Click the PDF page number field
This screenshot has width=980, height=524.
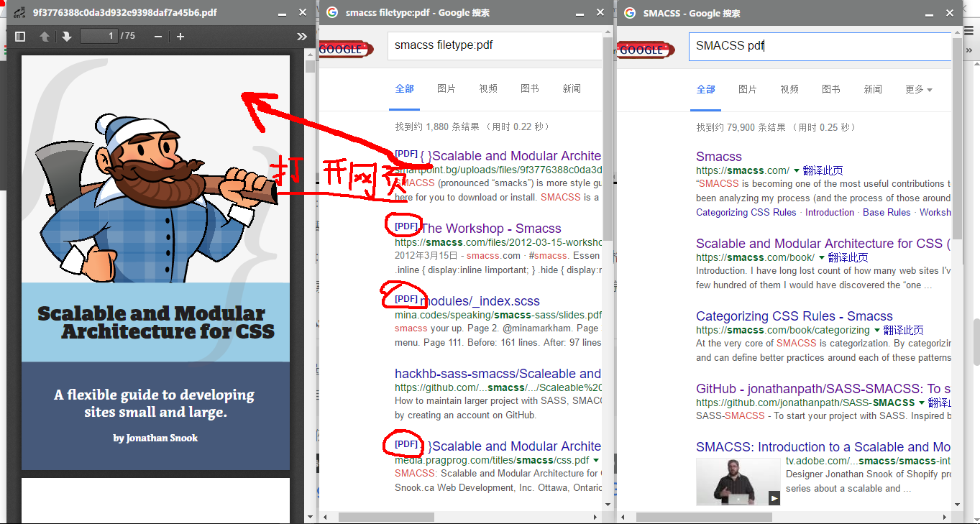tap(99, 36)
